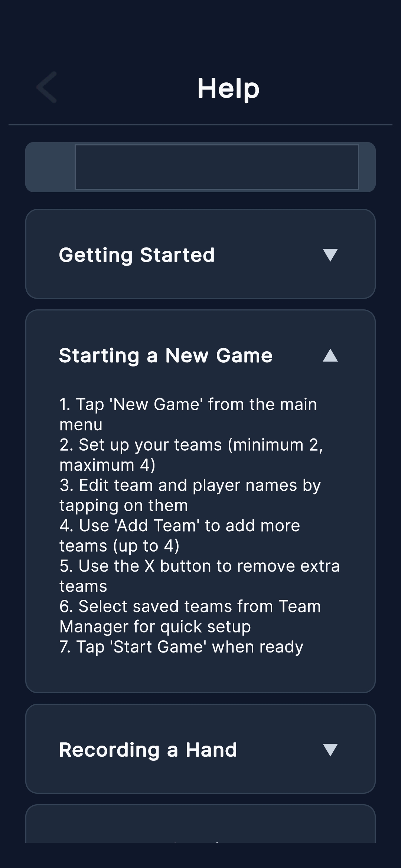
Task: Tap the Starting a New Game heading
Action: [166, 355]
